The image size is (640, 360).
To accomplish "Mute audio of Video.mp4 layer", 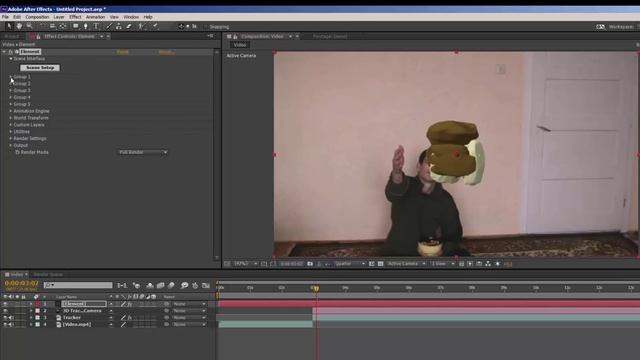I will [x=11, y=324].
